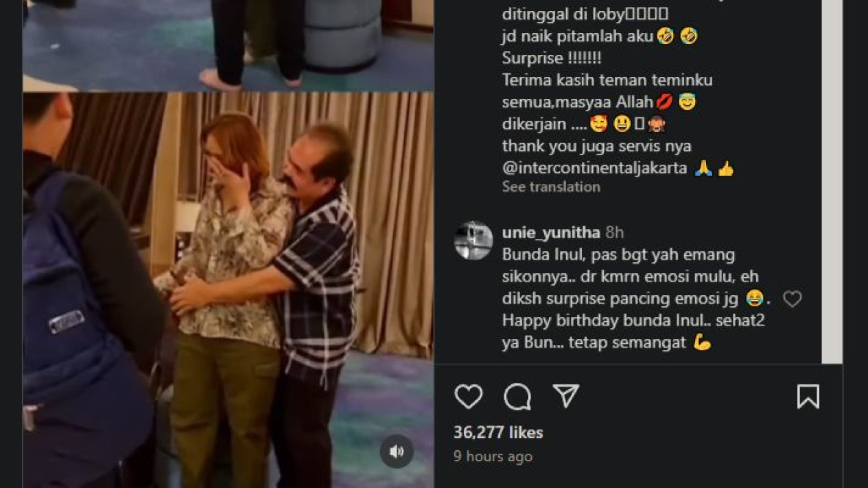This screenshot has width=868, height=488.
Task: Save the post with the bookmark icon
Action: pyautogui.click(x=808, y=397)
